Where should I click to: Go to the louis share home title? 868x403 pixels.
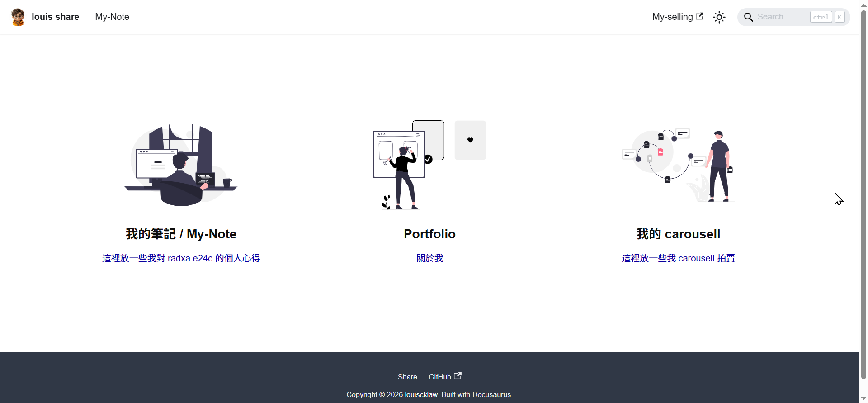(55, 17)
